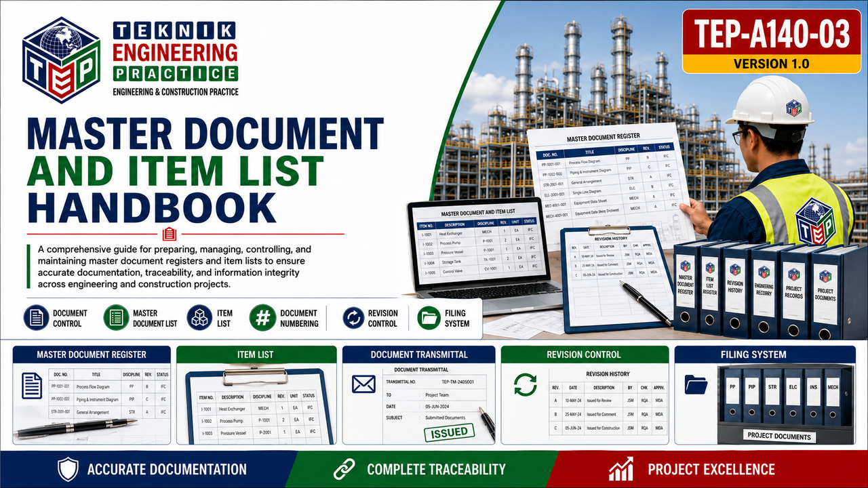Click the envelope icon in Document Transmittal card

coord(363,385)
